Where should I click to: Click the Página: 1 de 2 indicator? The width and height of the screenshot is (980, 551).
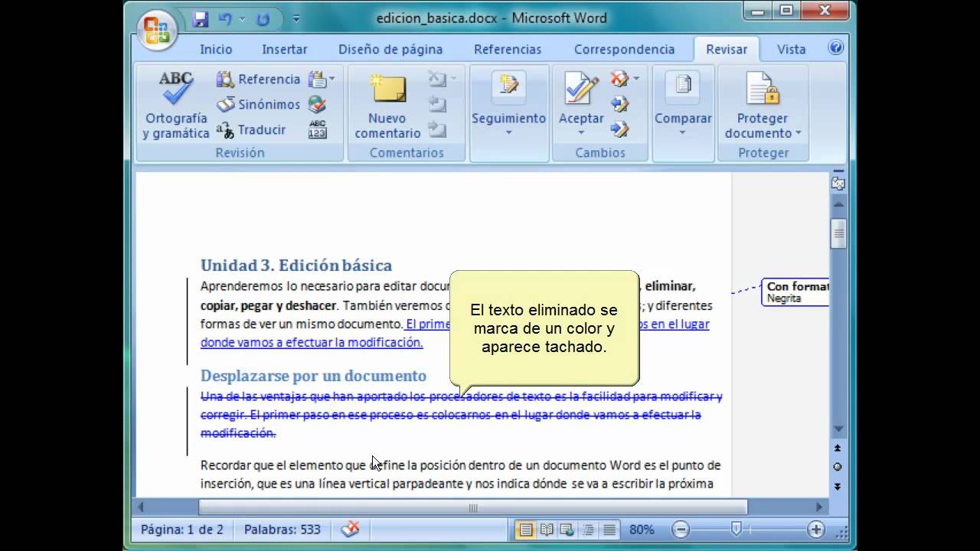pyautogui.click(x=182, y=530)
